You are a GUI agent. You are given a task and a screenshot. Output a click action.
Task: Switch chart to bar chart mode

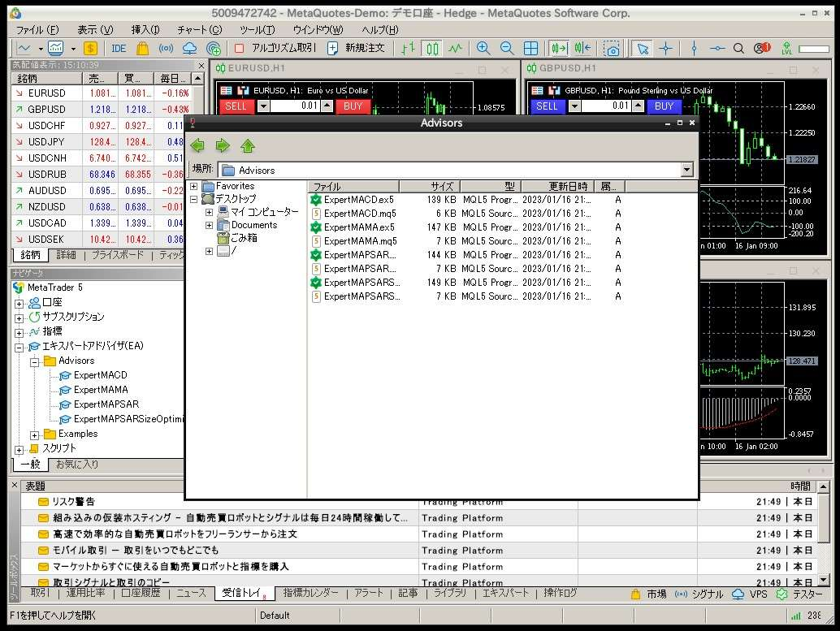tap(408, 48)
